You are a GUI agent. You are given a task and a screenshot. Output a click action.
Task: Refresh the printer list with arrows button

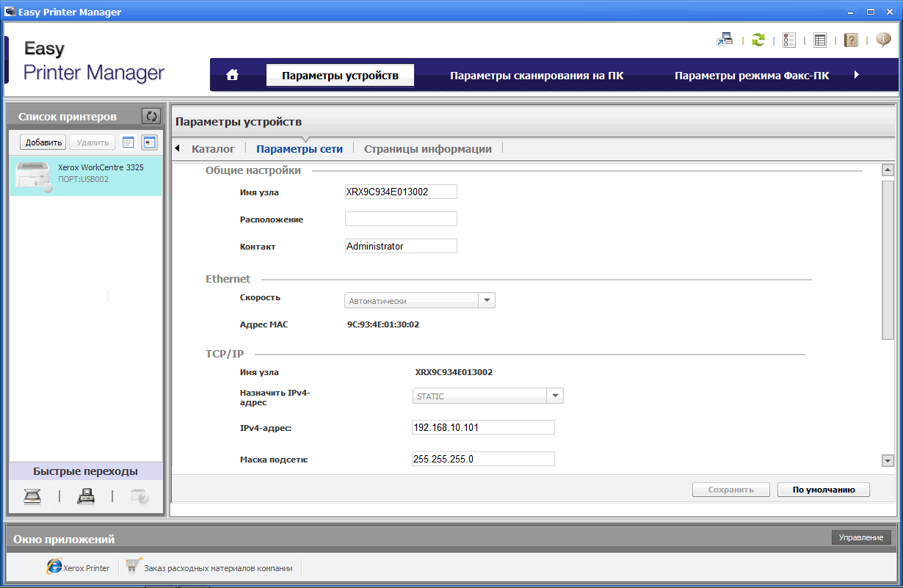coord(150,116)
